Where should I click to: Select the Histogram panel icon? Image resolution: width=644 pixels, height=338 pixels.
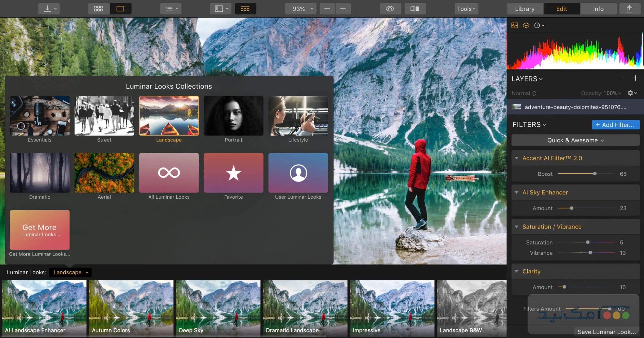pos(515,25)
